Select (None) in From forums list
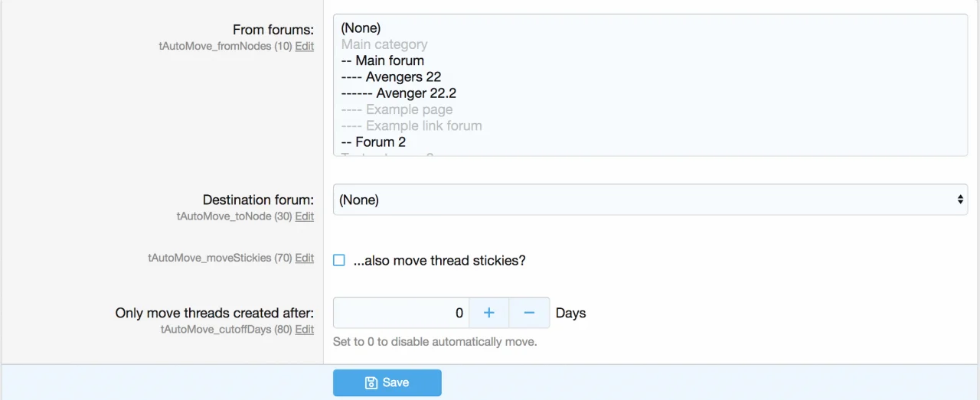The image size is (980, 400). point(361,28)
